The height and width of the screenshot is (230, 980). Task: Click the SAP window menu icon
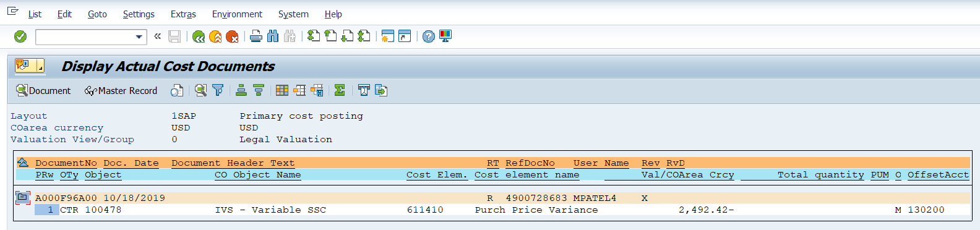12,12
